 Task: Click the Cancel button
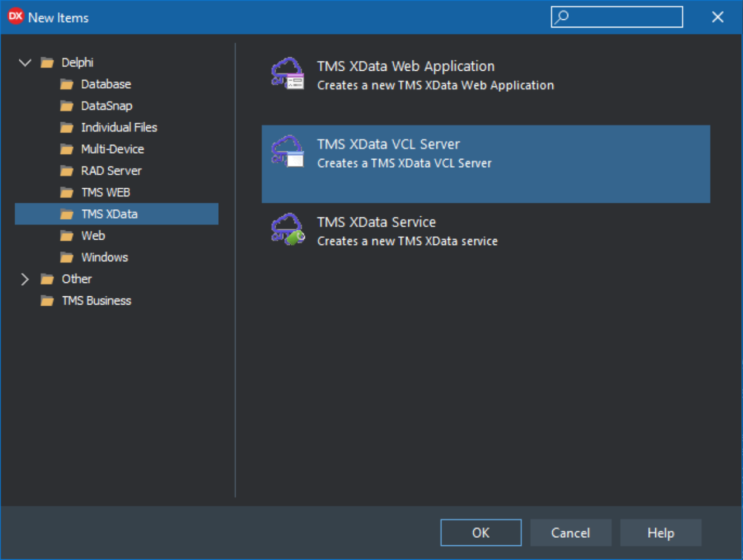[x=570, y=533]
